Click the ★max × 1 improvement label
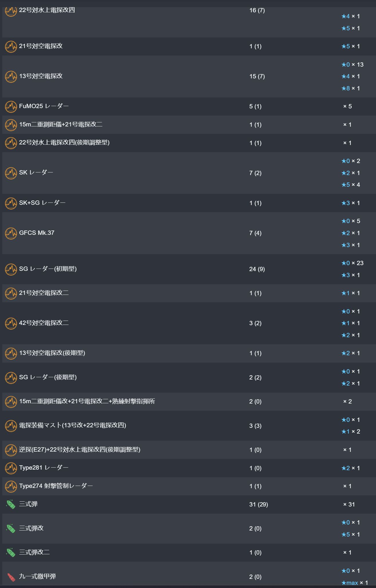Screen dimensions: 376x588 tap(355, 583)
